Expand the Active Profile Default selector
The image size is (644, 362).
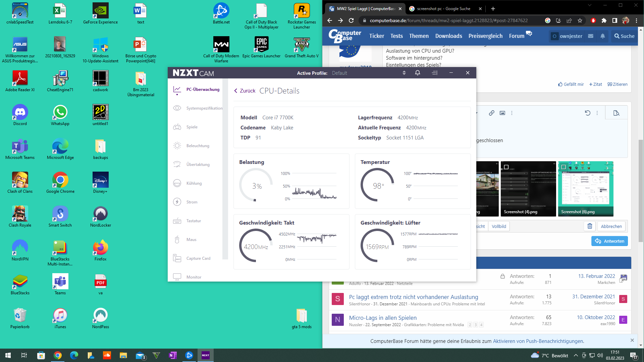click(x=404, y=73)
